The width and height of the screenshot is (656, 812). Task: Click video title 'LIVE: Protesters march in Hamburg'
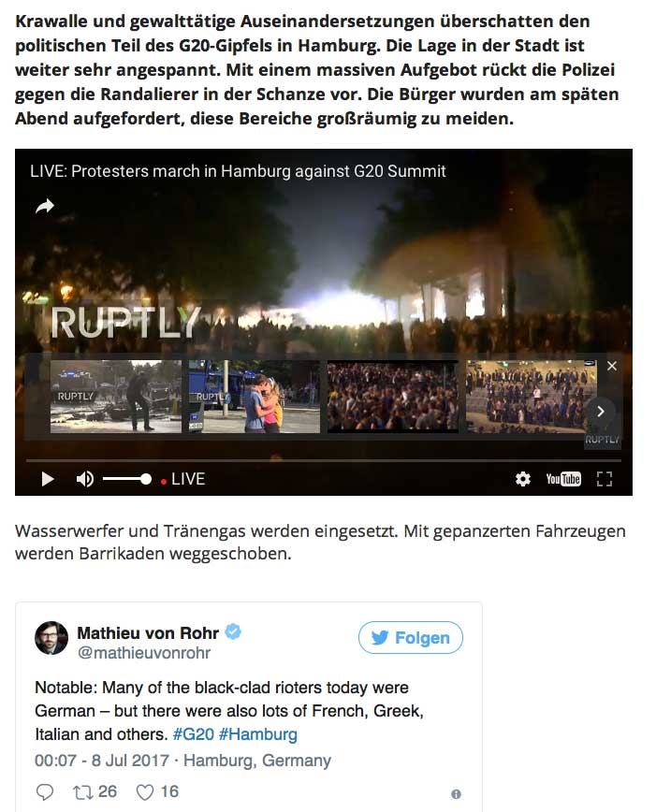238,171
